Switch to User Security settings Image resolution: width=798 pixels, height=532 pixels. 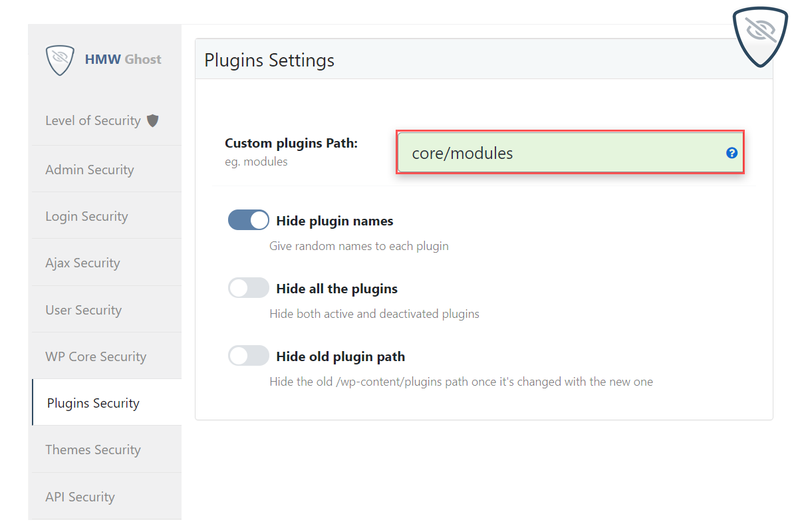[83, 310]
